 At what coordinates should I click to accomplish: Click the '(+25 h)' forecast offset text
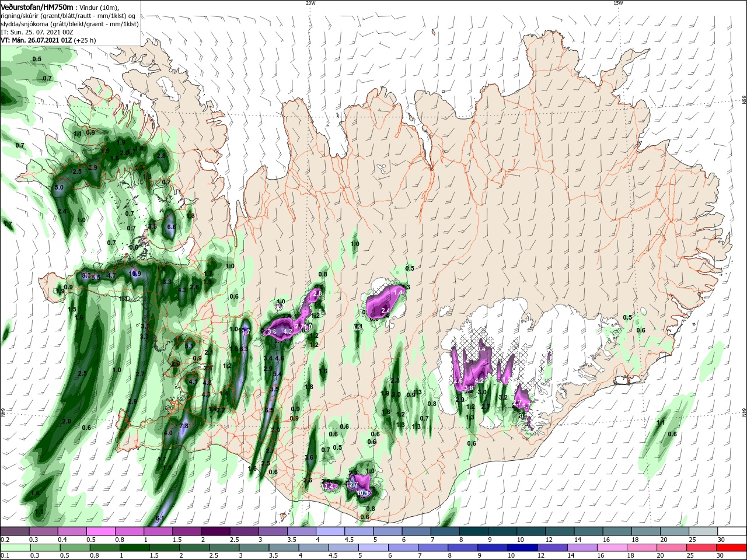click(85, 40)
